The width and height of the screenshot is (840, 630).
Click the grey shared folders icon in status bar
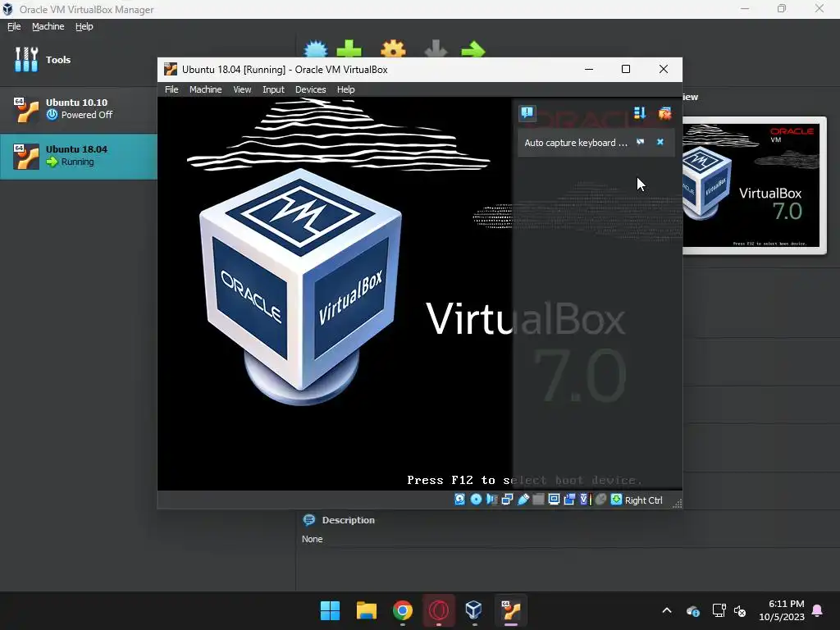pos(538,500)
